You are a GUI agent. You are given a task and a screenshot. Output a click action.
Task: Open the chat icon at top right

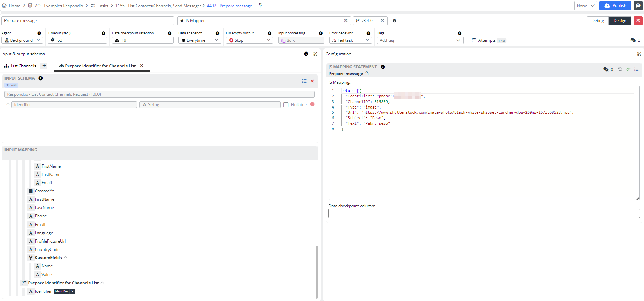pyautogui.click(x=638, y=6)
